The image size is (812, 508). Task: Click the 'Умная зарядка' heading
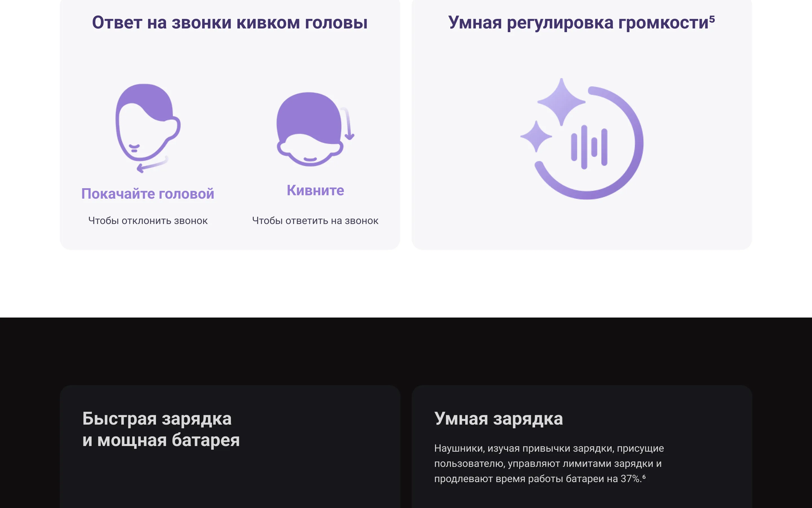coord(498,419)
